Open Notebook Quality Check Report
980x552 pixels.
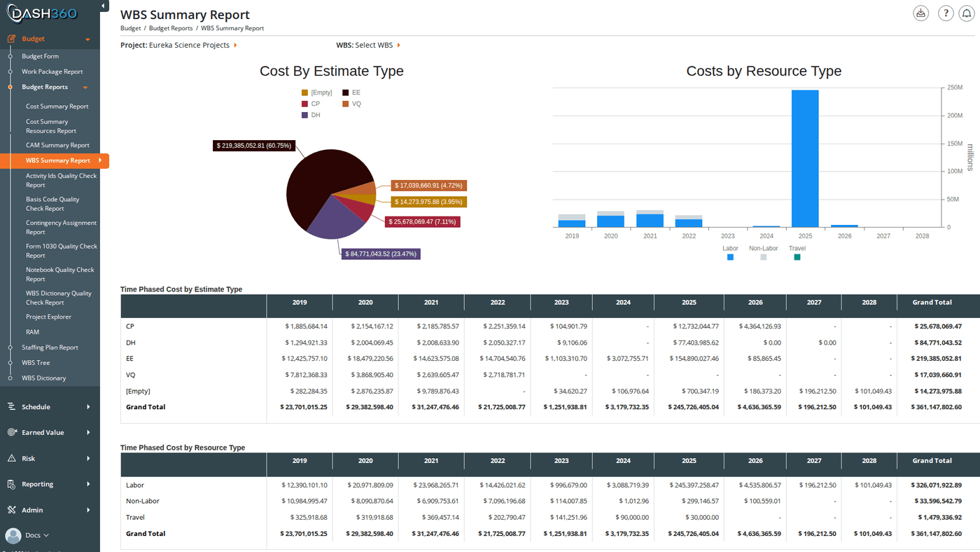tap(60, 275)
